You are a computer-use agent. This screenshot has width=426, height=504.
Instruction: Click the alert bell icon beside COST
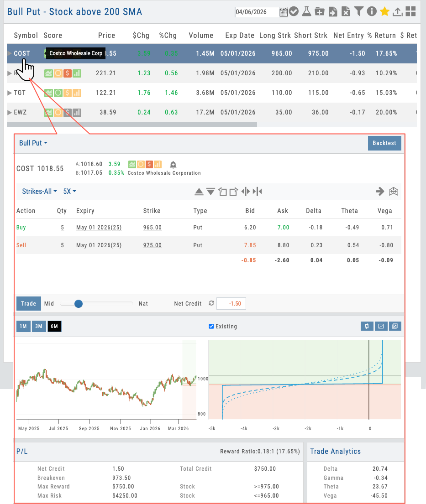click(x=173, y=165)
